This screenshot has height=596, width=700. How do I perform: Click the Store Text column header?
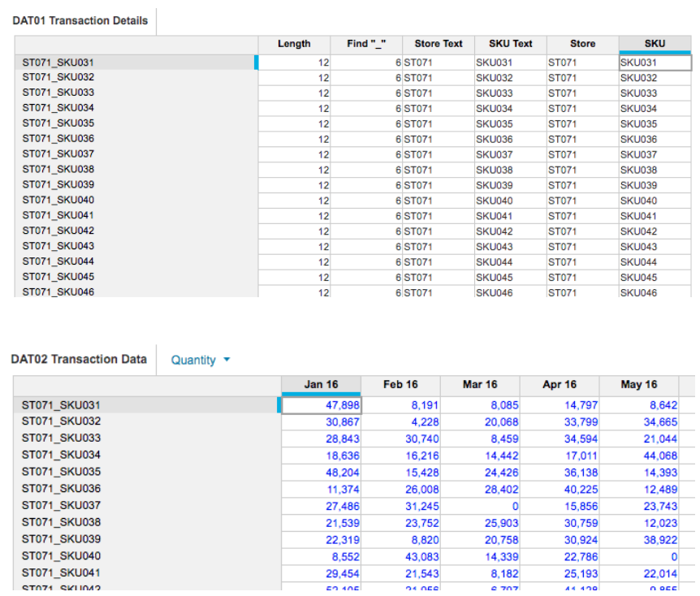tap(438, 44)
